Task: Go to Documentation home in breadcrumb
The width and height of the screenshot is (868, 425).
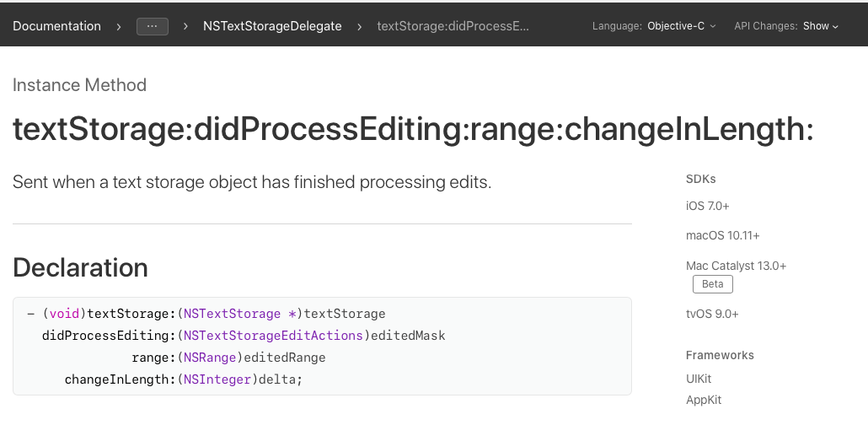Action: (x=56, y=26)
